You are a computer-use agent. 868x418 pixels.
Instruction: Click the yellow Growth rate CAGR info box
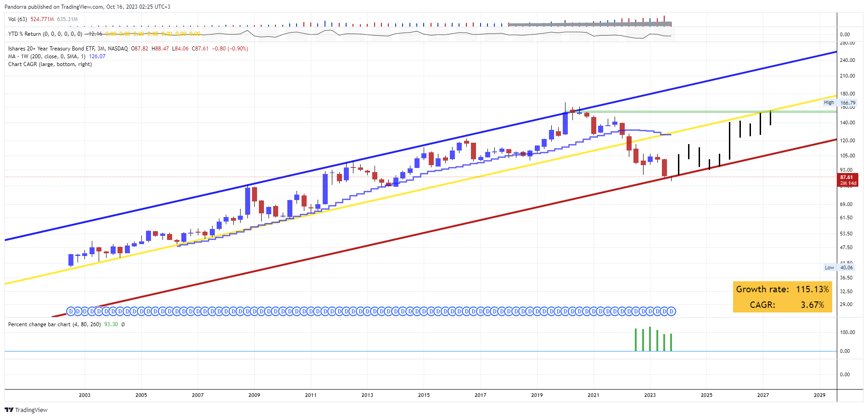783,297
